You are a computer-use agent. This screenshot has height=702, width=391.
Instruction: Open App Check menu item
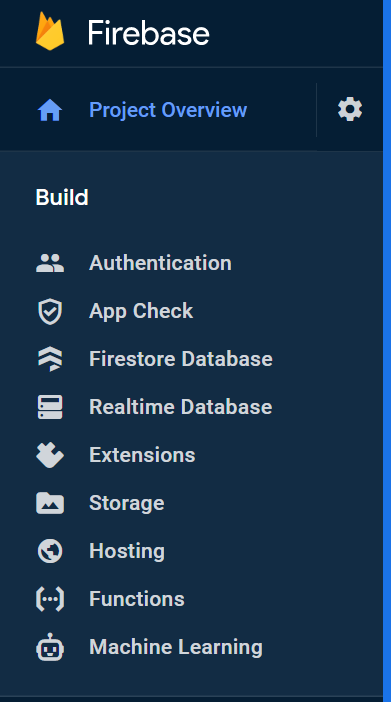point(141,311)
